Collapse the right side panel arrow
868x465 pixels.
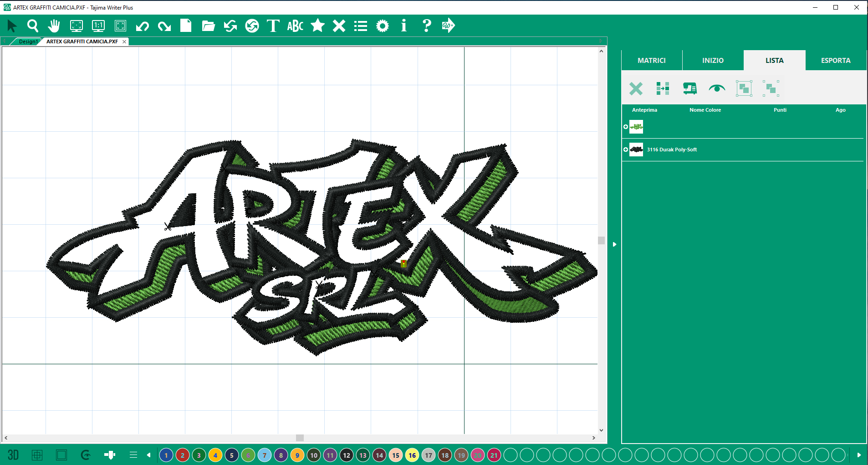[x=614, y=244]
